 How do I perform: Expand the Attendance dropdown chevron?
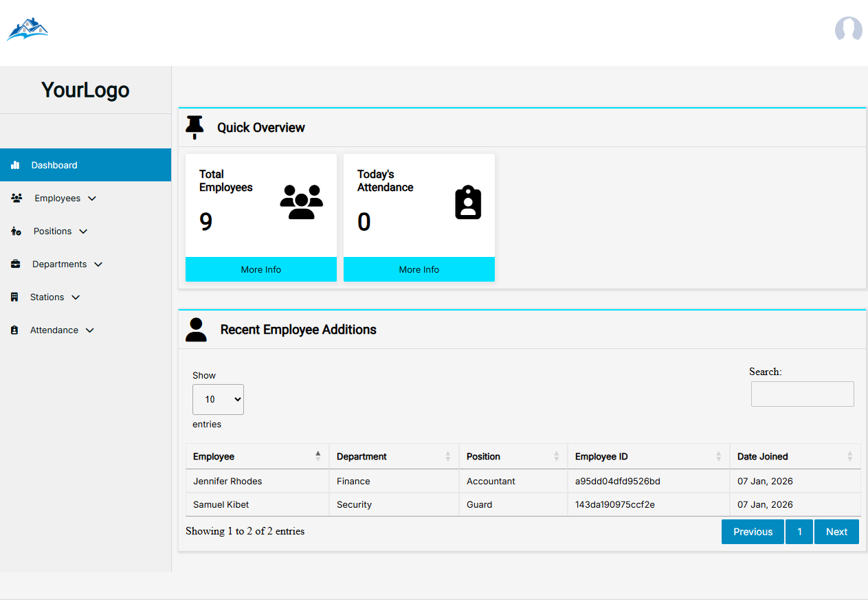pos(89,330)
